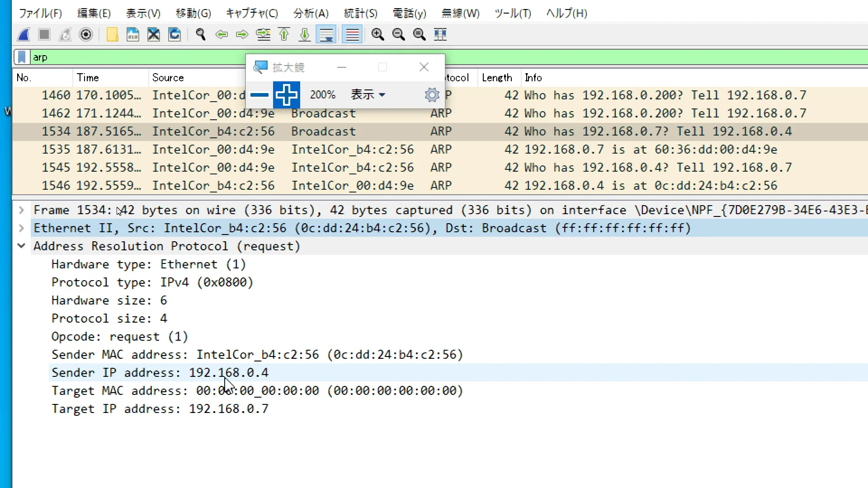Open the ツール(T) menu

[x=513, y=13]
